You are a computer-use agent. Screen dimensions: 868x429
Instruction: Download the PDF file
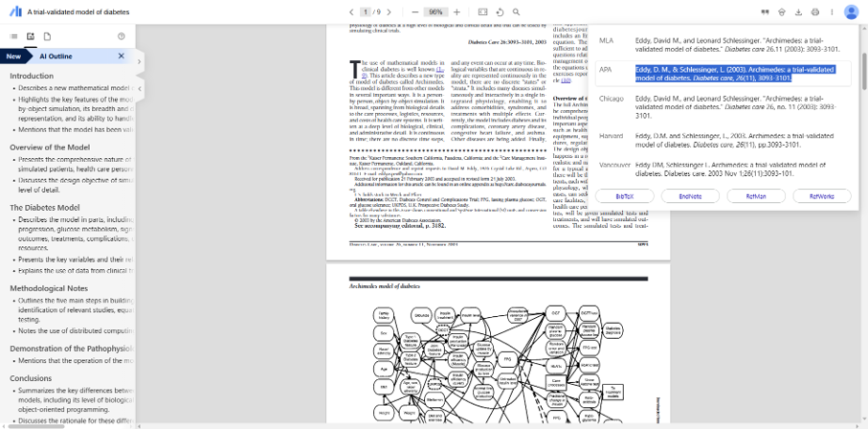799,11
